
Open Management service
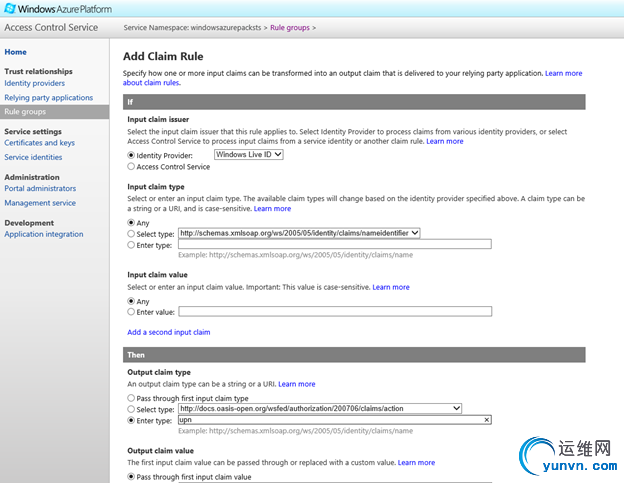[x=40, y=203]
